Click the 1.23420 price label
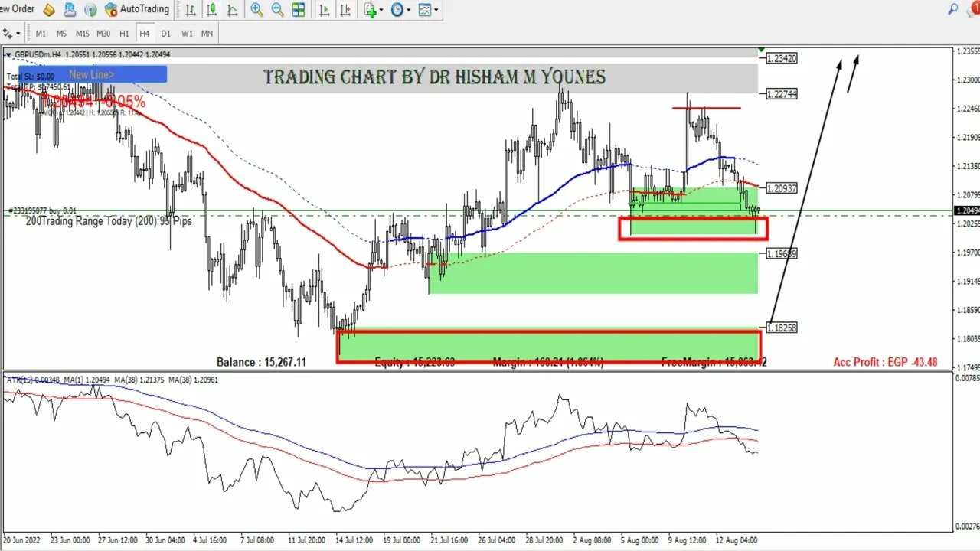980x551 pixels. pyautogui.click(x=782, y=58)
